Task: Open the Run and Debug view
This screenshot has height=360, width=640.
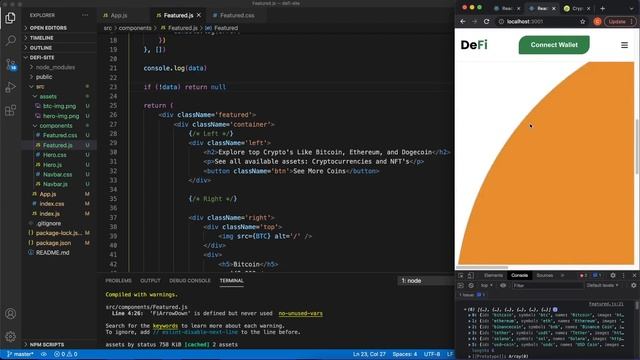Action: tap(11, 87)
